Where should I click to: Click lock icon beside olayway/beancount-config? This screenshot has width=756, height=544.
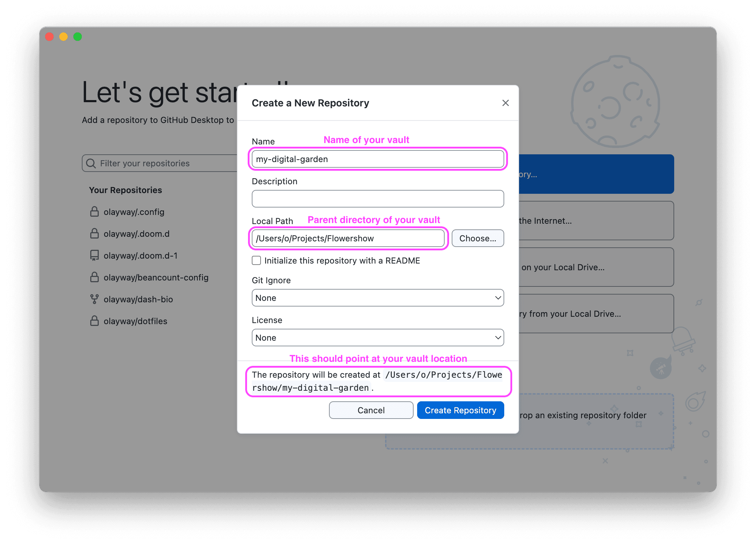[x=94, y=277]
